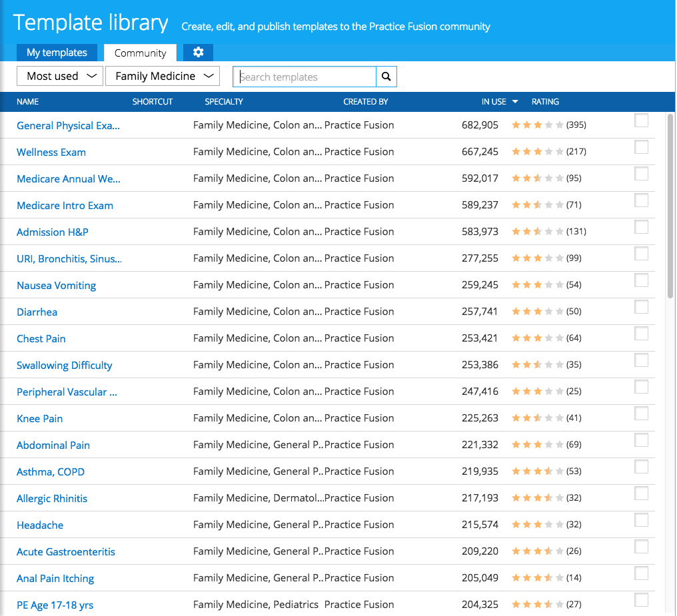
Task: Tick the checkbox for Abdominal Pain
Action: 641,440
